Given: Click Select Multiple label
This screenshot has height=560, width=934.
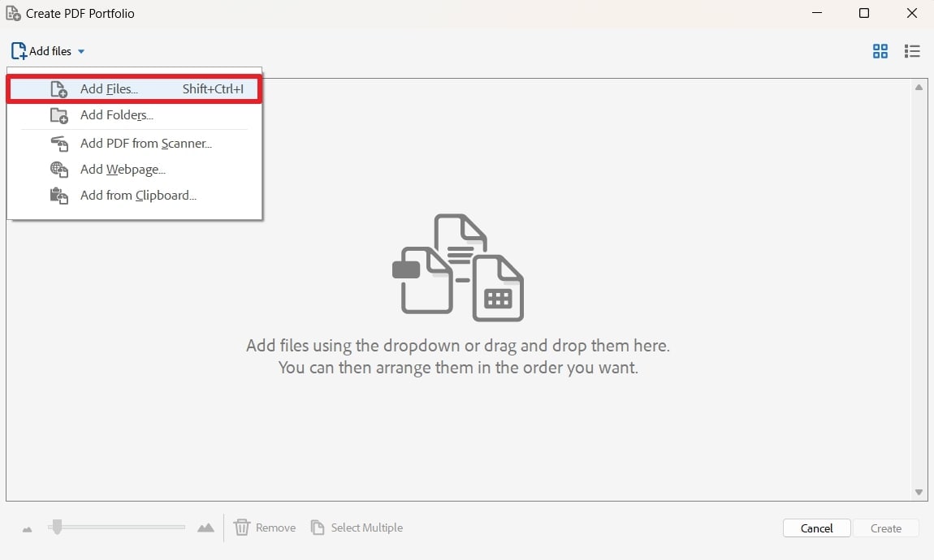Looking at the screenshot, I should (x=367, y=528).
